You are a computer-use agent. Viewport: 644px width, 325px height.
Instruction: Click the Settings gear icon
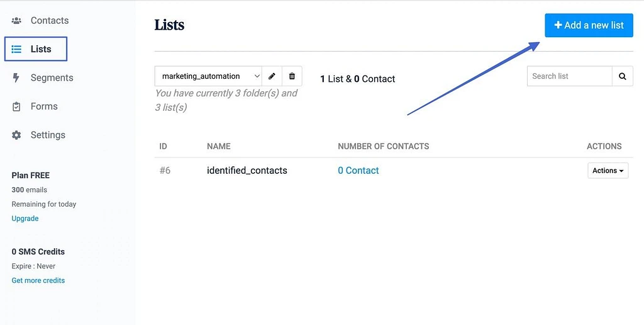[16, 135]
